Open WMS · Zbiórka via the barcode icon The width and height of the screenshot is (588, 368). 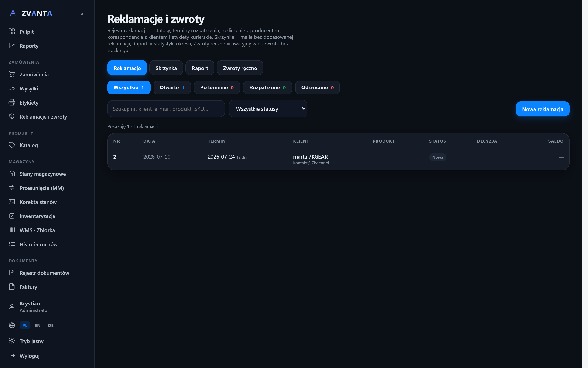pyautogui.click(x=12, y=230)
